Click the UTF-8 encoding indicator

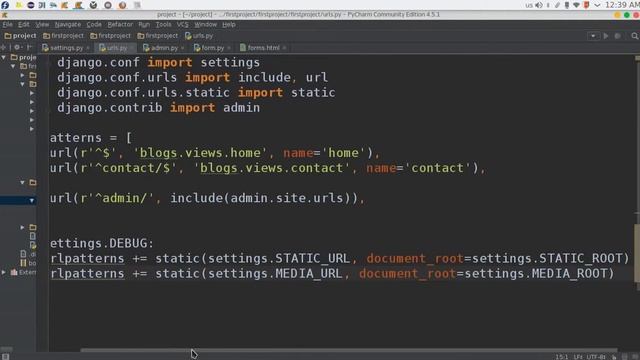(x=596, y=357)
